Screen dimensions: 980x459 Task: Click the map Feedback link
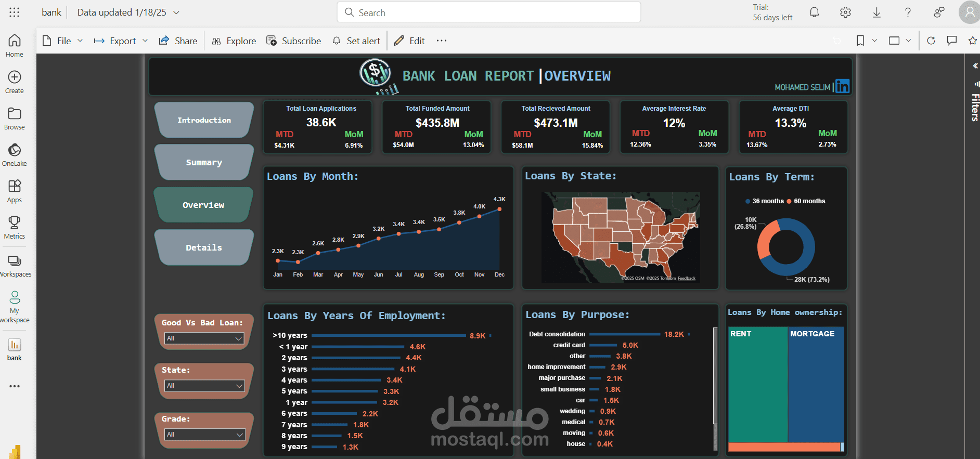coord(686,279)
